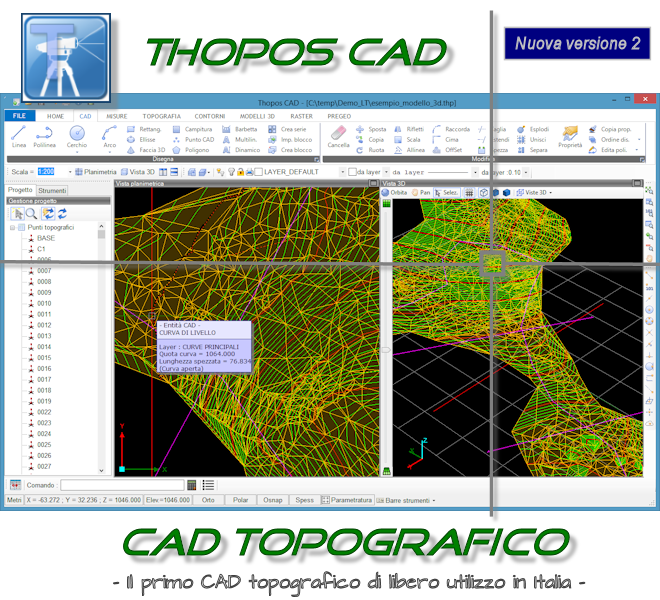Pick the Arco arc tool
The width and height of the screenshot is (660, 600).
pyautogui.click(x=109, y=137)
